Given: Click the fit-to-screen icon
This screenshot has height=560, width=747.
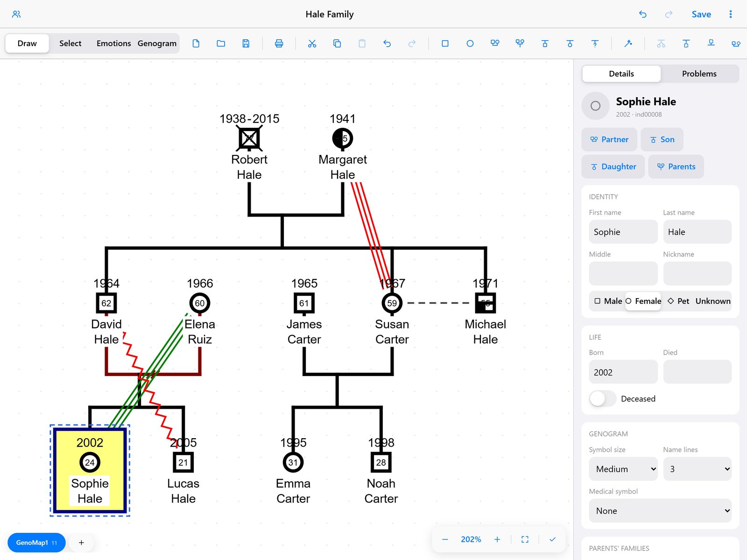Looking at the screenshot, I should (525, 539).
